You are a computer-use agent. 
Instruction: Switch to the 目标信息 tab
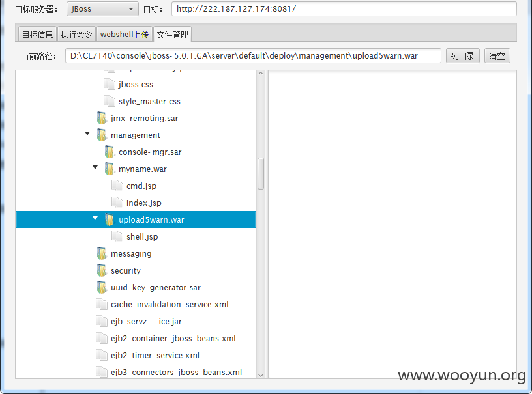37,35
